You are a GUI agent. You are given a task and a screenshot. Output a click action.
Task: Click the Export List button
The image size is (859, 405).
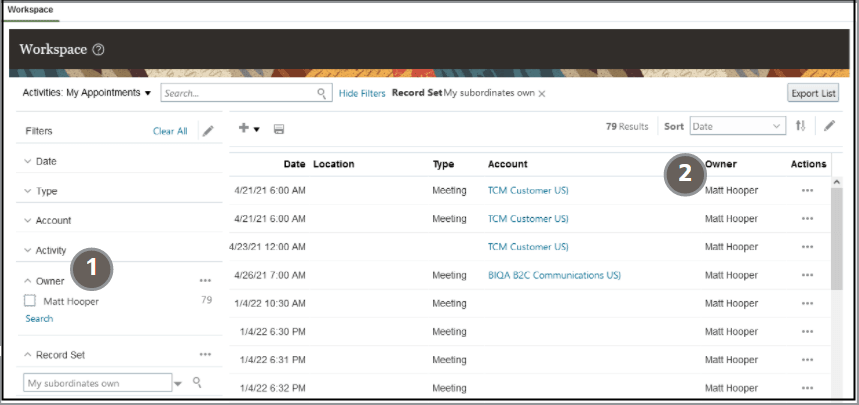tap(813, 93)
